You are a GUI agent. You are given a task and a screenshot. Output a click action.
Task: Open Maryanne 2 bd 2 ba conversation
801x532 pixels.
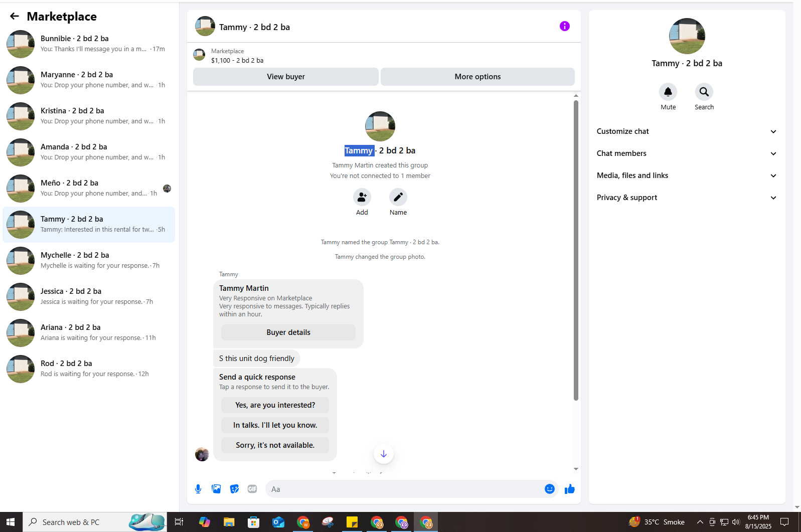(89, 80)
